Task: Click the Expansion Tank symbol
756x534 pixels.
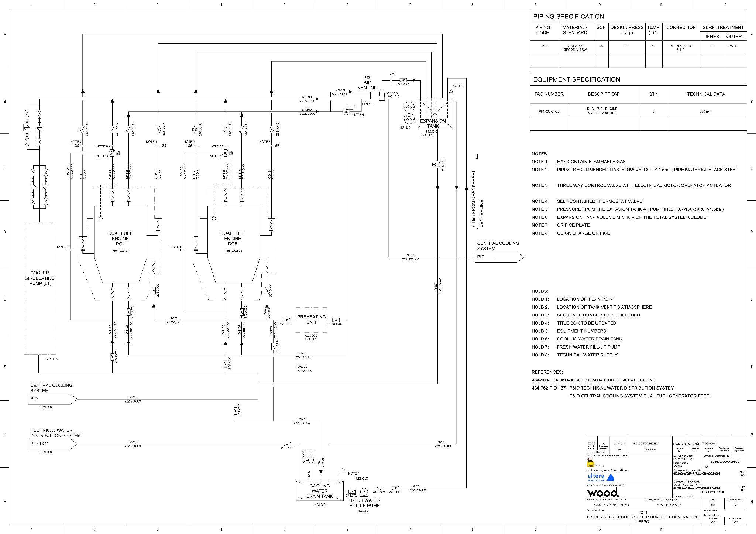Action: coord(434,113)
